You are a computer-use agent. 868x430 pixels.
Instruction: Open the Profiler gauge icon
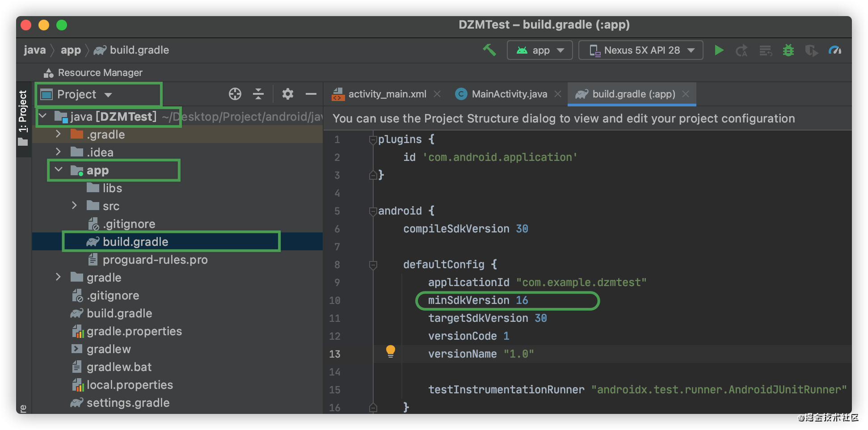835,50
